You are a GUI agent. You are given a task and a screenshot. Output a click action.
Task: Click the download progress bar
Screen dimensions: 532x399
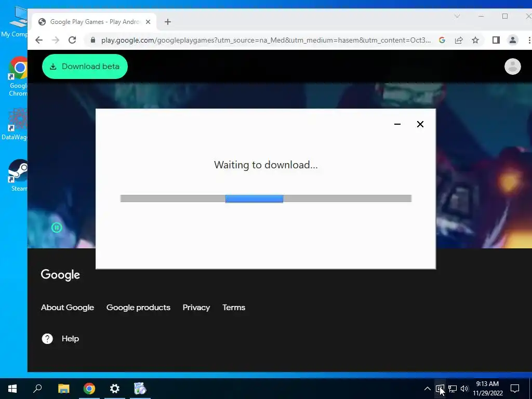[266, 198]
